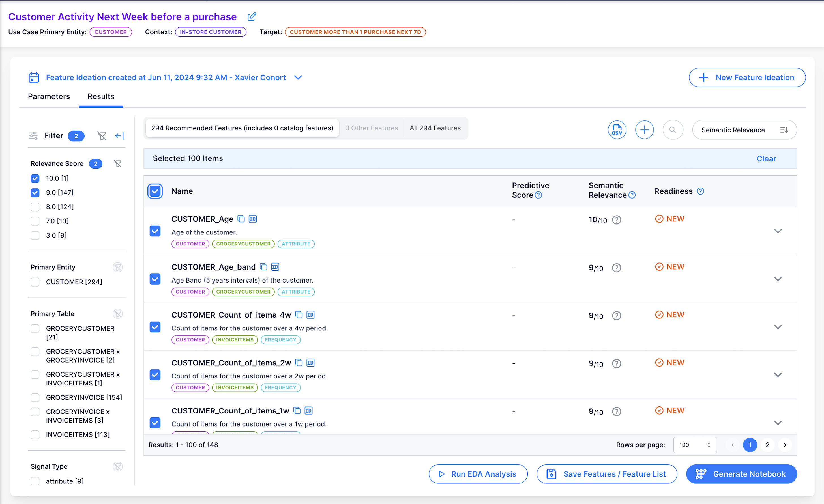Toggle the select-all checkbox in table header

[155, 191]
